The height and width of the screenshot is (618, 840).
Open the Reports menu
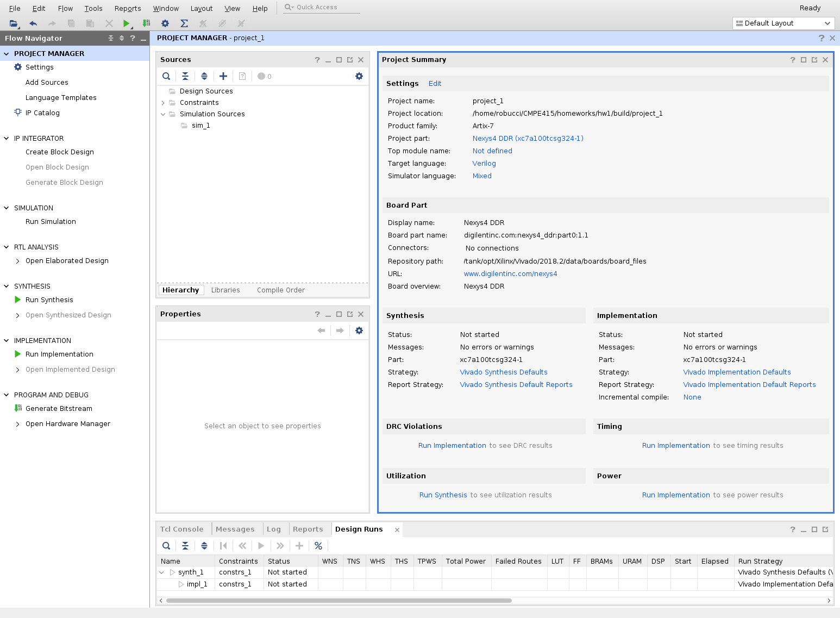pyautogui.click(x=128, y=8)
